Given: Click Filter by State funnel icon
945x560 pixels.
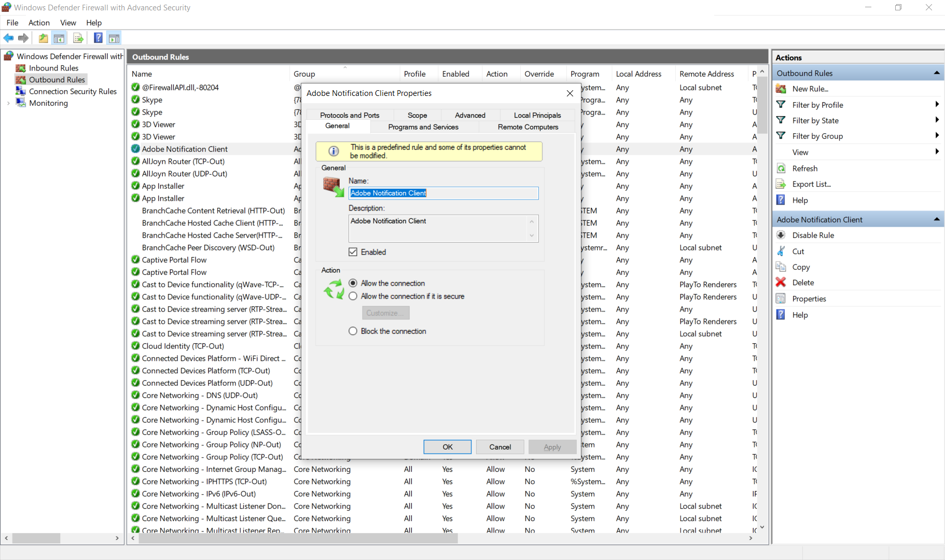Looking at the screenshot, I should pyautogui.click(x=781, y=120).
